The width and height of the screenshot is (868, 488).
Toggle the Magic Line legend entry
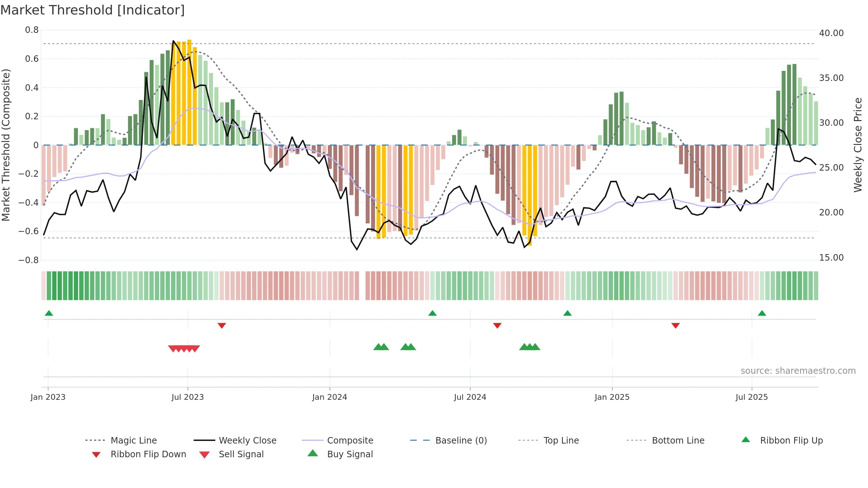(x=121, y=440)
